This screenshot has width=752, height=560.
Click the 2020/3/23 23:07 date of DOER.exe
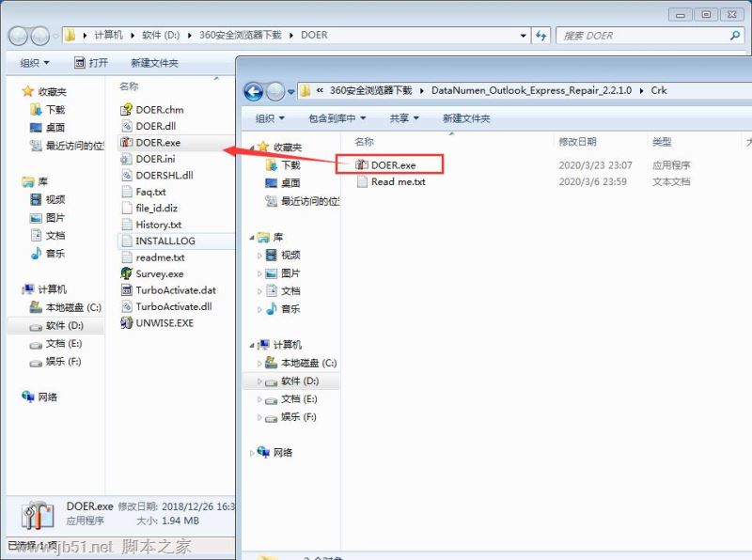595,165
